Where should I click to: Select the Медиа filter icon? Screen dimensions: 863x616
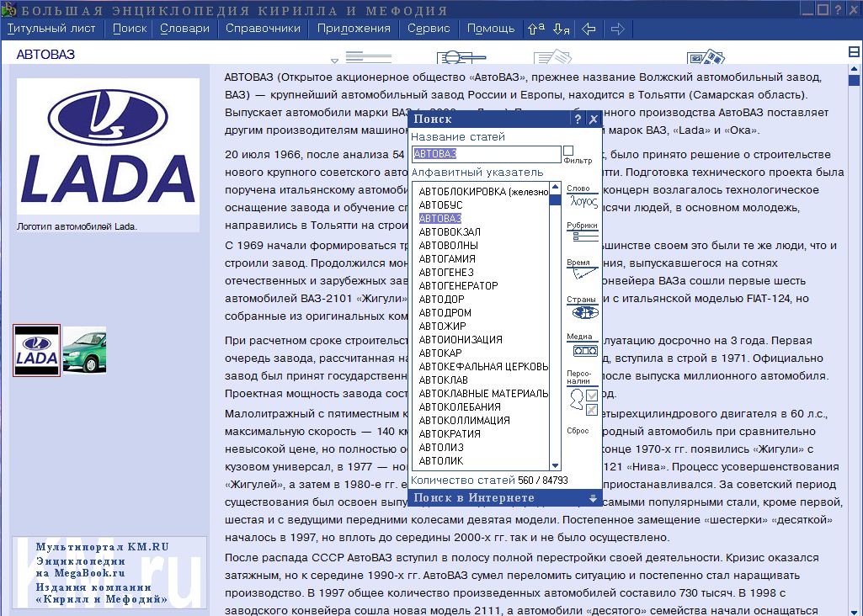pos(584,345)
